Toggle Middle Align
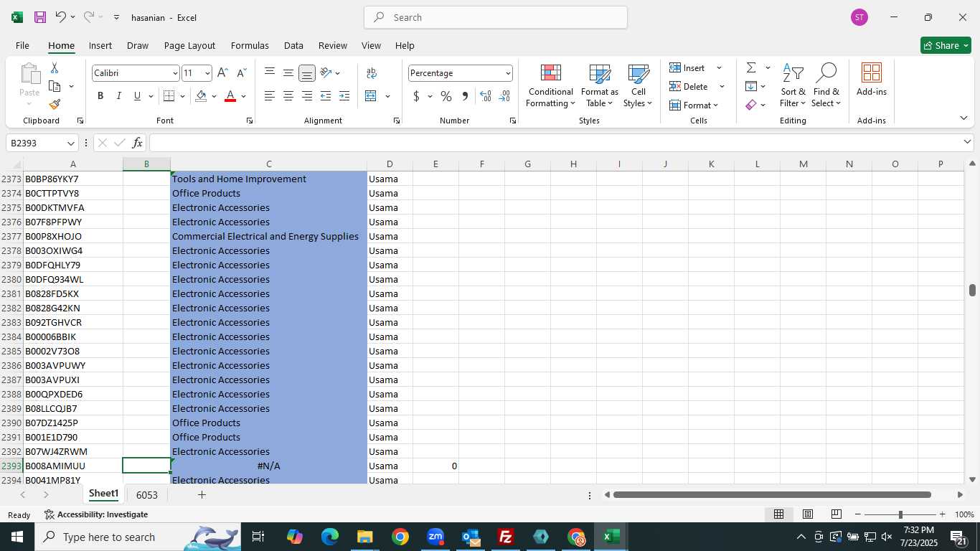The width and height of the screenshot is (980, 551). click(x=288, y=72)
